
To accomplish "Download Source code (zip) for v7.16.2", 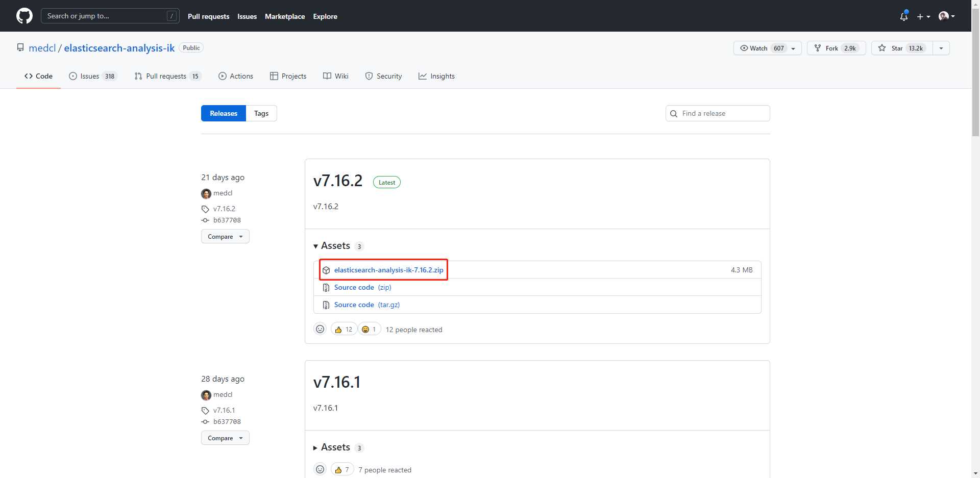I will pyautogui.click(x=363, y=287).
